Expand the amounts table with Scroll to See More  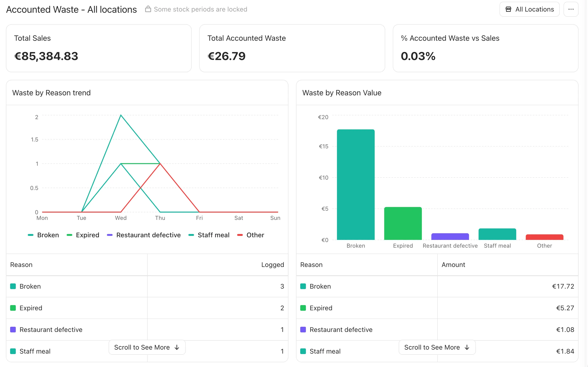(437, 347)
